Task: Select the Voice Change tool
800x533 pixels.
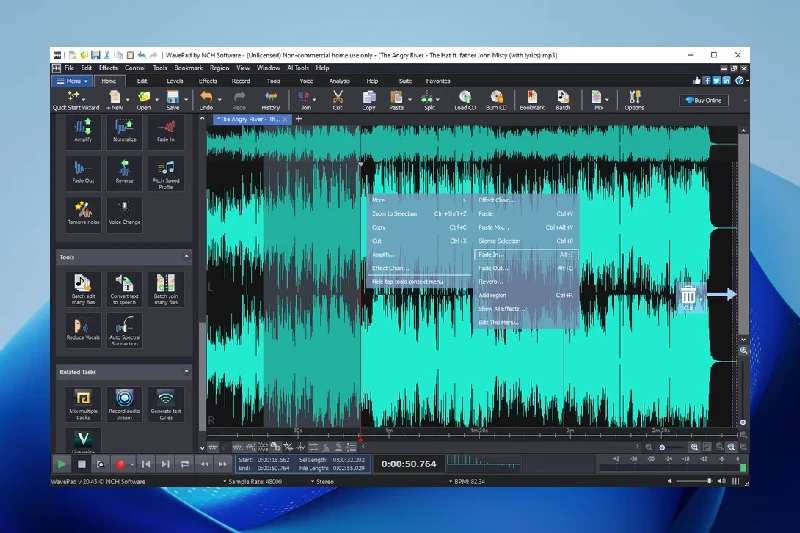Action: tap(124, 214)
